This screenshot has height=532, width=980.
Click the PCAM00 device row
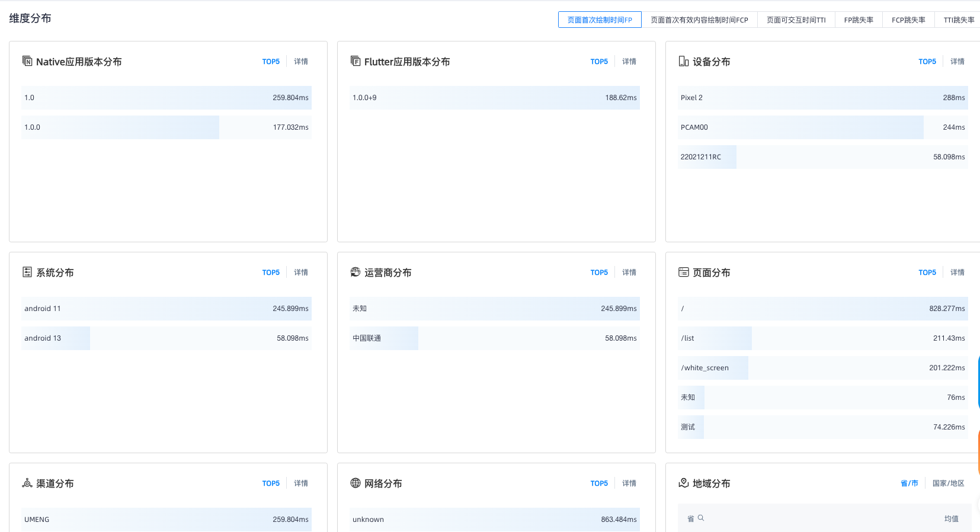[823, 127]
